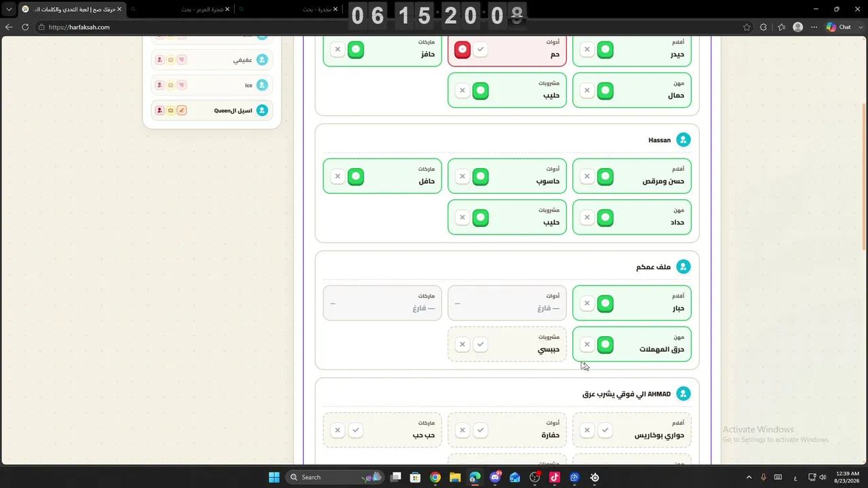Image resolution: width=868 pixels, height=488 pixels.
Task: Click the no-wifi icon in عفيفي row
Action: (182, 60)
